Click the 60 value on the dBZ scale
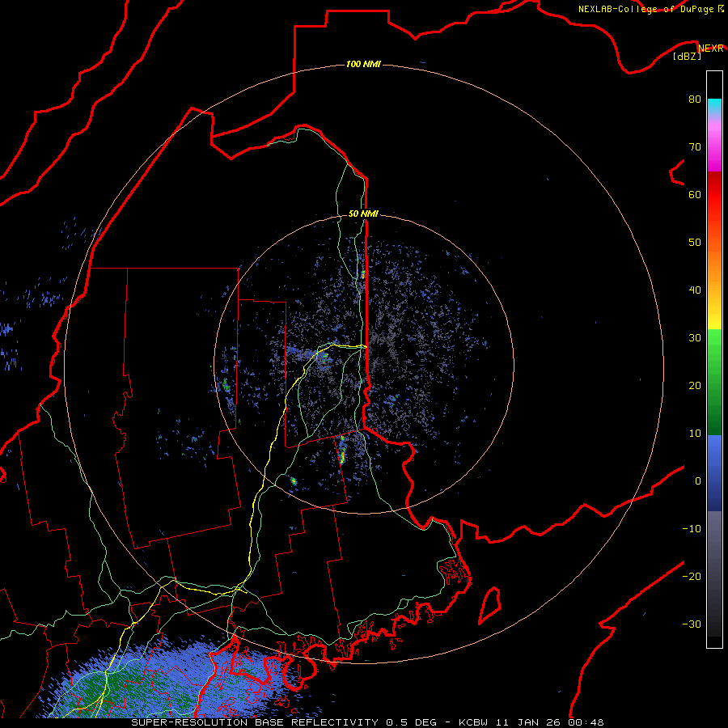This screenshot has height=728, width=728. (x=695, y=194)
